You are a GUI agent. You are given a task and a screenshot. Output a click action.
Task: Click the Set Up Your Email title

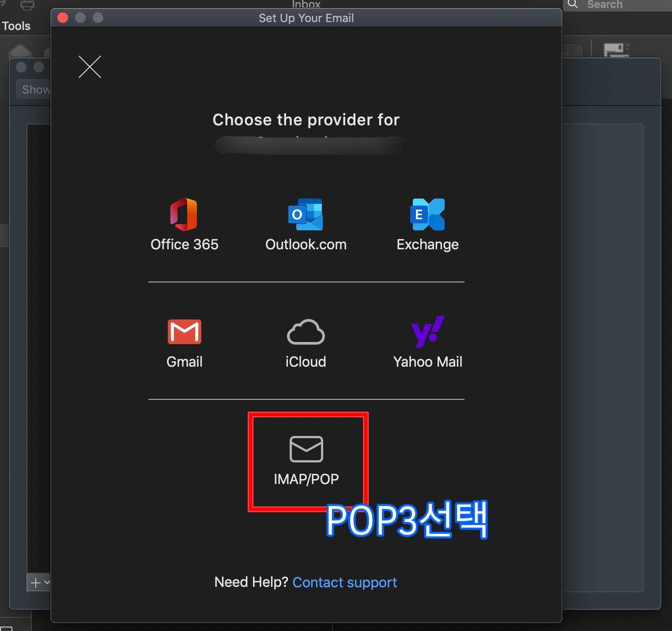306,18
